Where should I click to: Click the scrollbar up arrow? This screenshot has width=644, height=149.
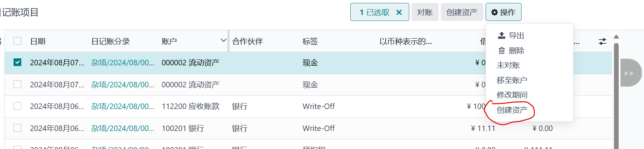click(x=616, y=37)
